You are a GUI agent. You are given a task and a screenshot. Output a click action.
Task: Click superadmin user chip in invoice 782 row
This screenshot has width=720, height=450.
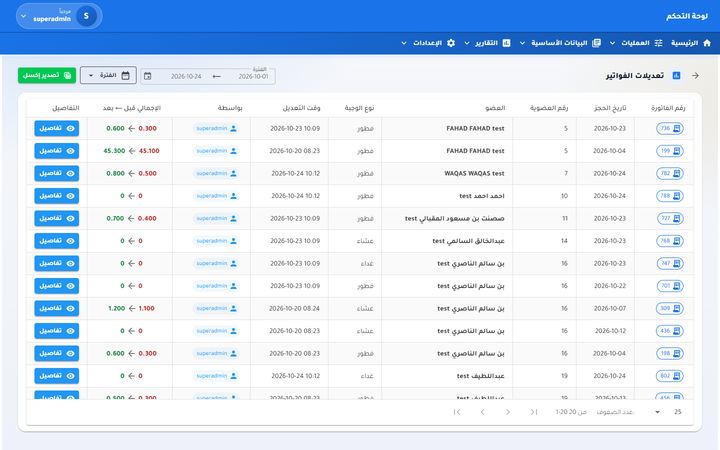pos(216,173)
